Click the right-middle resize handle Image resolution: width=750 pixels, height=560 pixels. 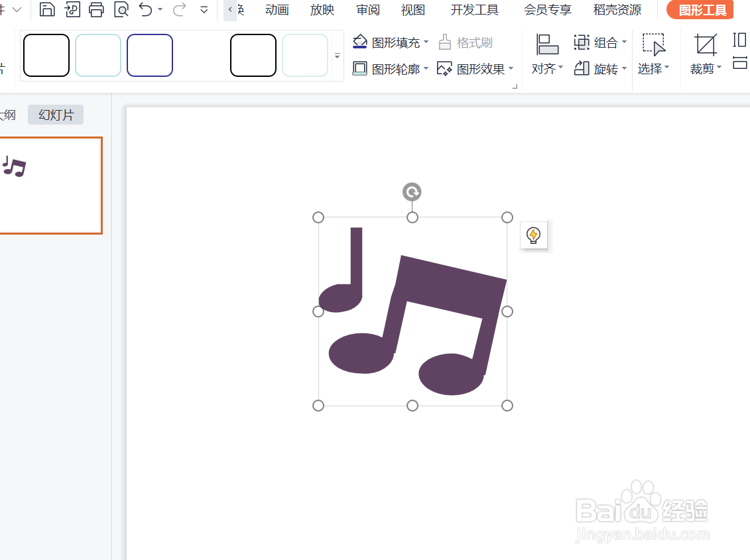[x=507, y=311]
